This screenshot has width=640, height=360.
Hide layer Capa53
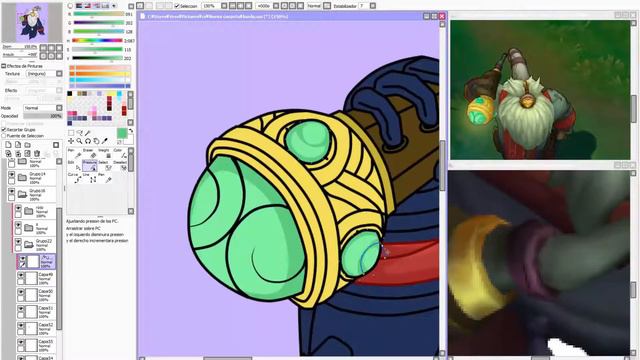pyautogui.click(x=20, y=342)
